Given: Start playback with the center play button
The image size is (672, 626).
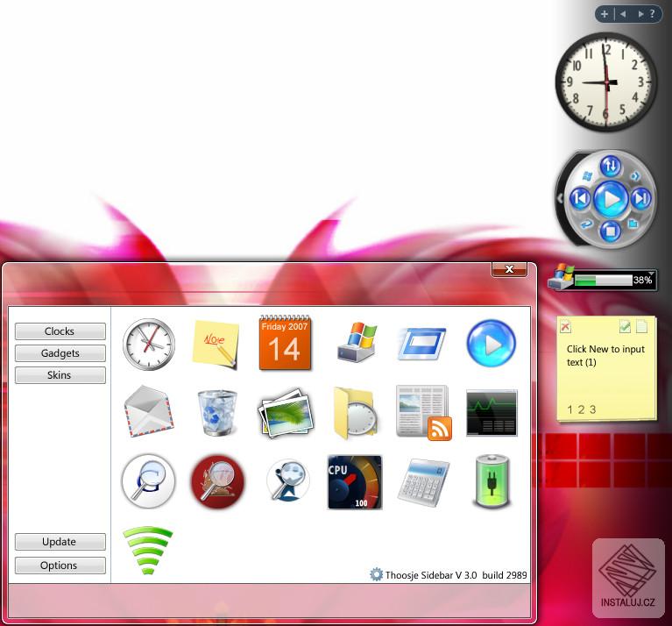Looking at the screenshot, I should pos(611,199).
